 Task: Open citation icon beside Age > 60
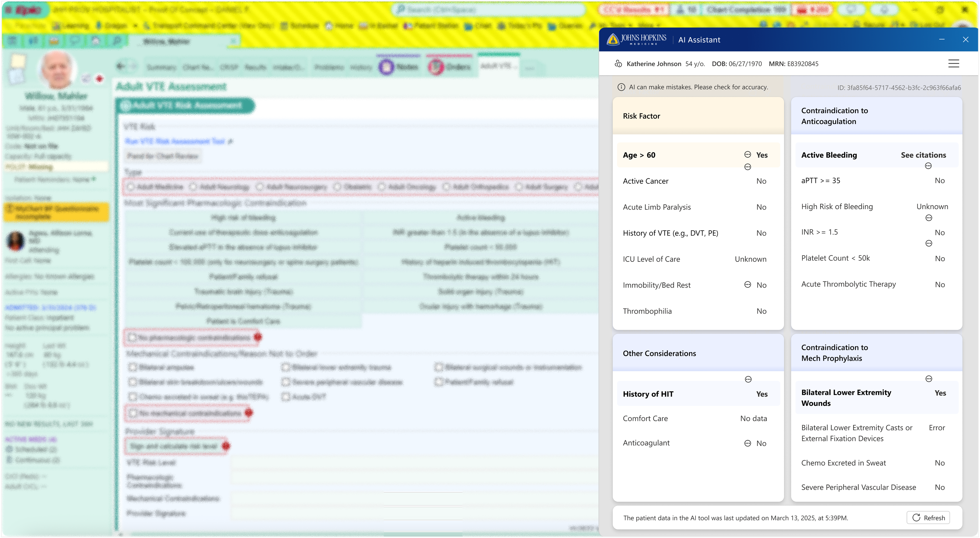pyautogui.click(x=747, y=154)
